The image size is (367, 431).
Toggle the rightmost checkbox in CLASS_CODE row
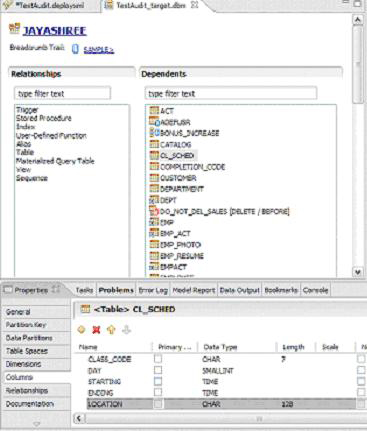(x=361, y=359)
